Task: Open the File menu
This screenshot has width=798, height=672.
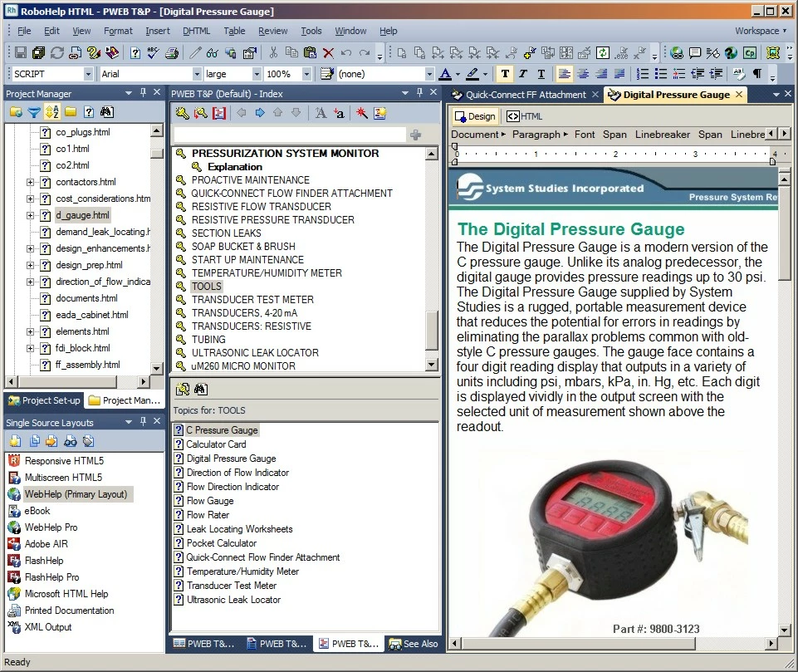Action: (24, 31)
